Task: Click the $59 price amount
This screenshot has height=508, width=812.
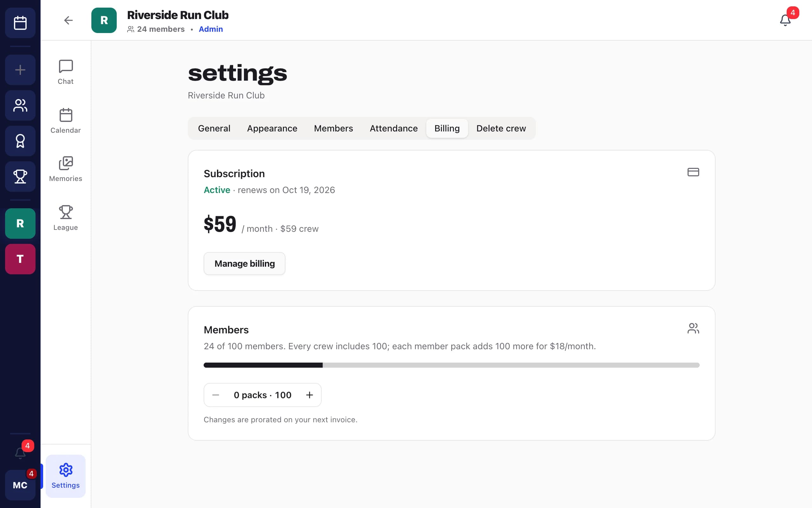Action: (220, 224)
